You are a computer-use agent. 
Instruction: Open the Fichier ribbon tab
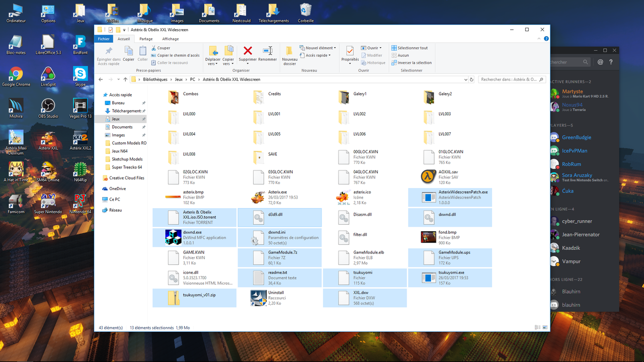click(x=104, y=39)
